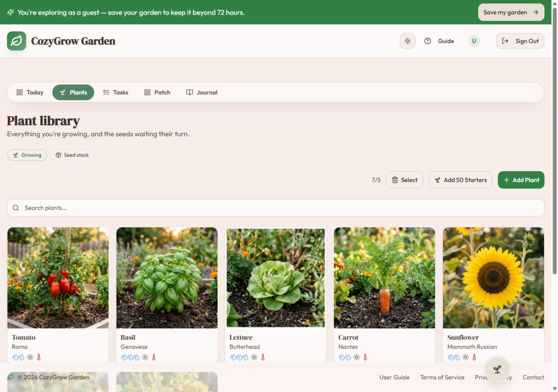Click the page vertical scrollbar
The image size is (558, 392).
(555, 141)
